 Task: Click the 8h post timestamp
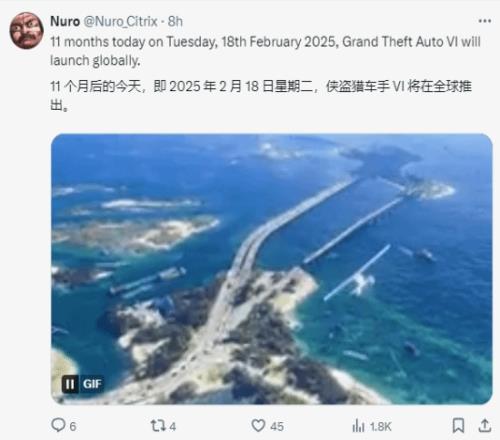(x=175, y=22)
